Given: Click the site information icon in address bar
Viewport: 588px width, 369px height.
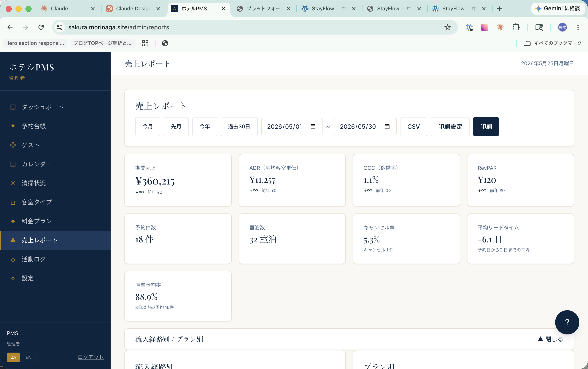Looking at the screenshot, I should pos(60,27).
